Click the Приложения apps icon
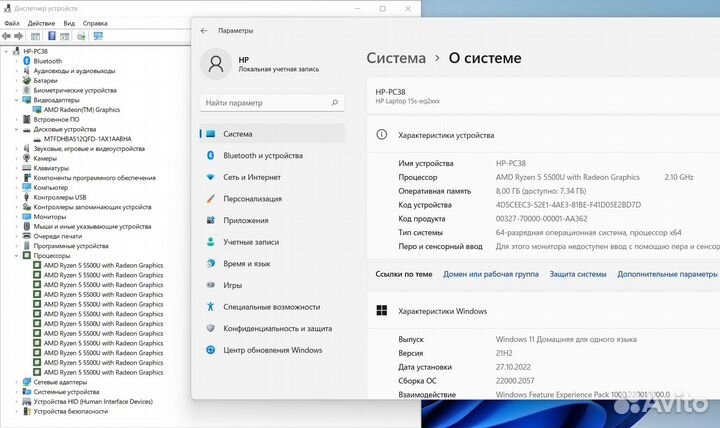This screenshot has width=720, height=428. point(211,220)
